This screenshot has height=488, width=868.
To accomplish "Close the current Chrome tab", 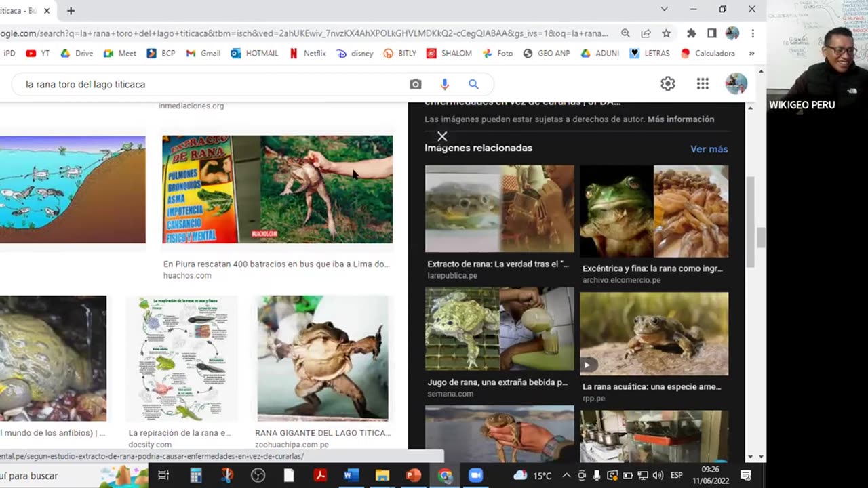I will coord(47,11).
